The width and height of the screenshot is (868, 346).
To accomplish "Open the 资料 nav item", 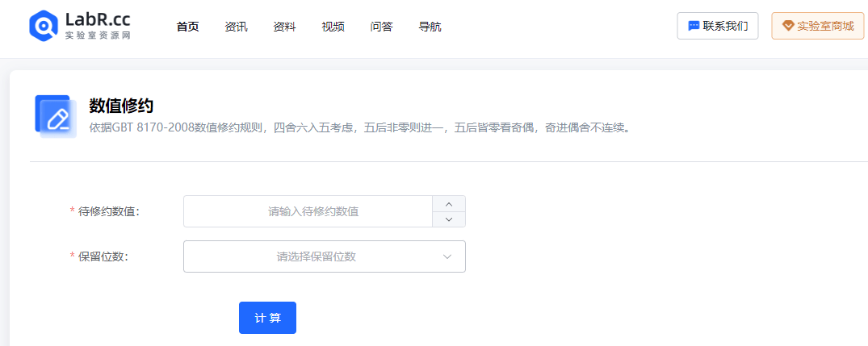I will click(284, 27).
